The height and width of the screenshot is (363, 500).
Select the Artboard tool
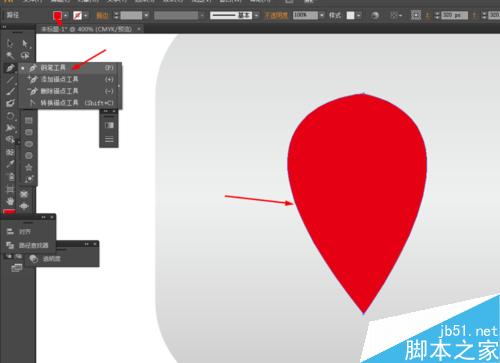10,189
